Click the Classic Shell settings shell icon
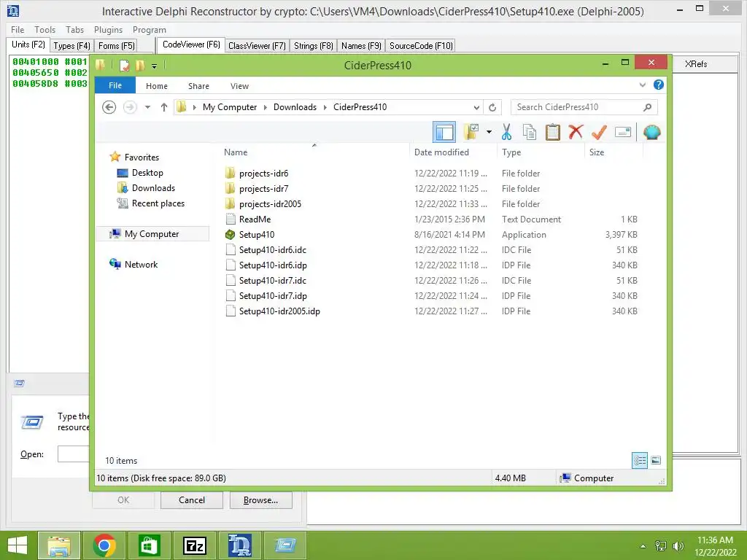This screenshot has height=560, width=747. click(651, 132)
